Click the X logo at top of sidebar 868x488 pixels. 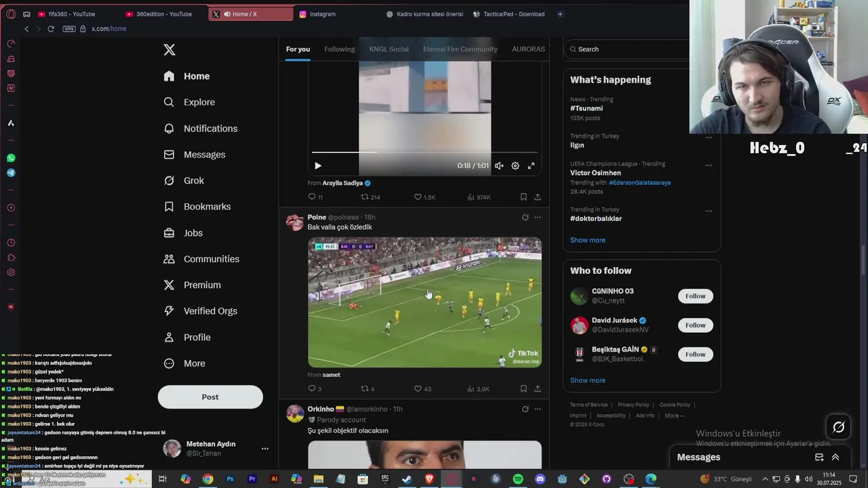coord(170,49)
